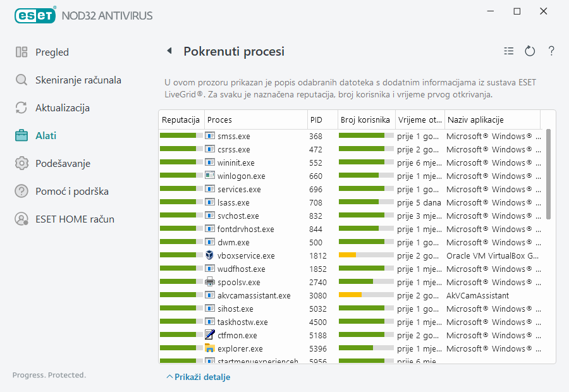The height and width of the screenshot is (392, 569).
Task: Open Podešavanje settings section
Action: tap(63, 164)
